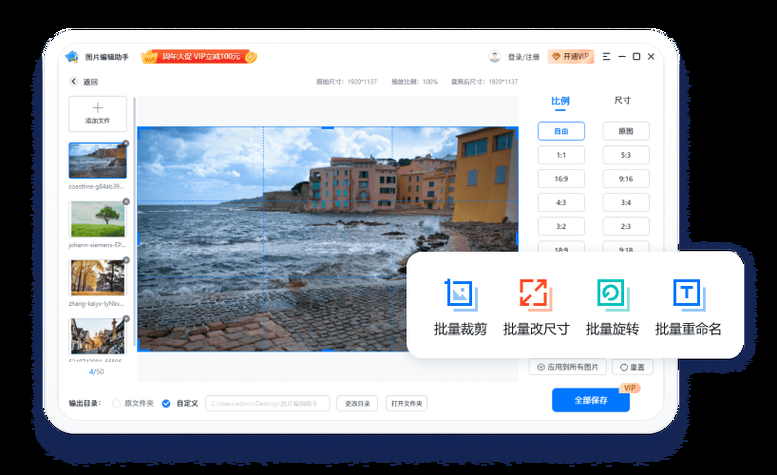
Task: Choose the 16:9 crop ratio
Action: click(x=561, y=179)
